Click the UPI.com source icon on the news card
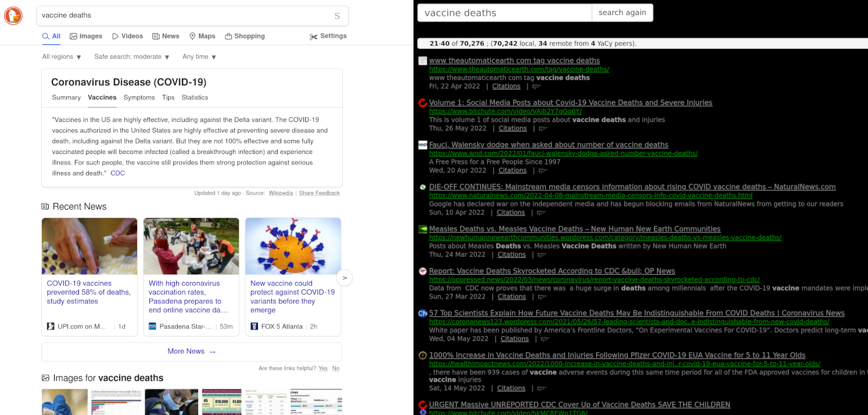Viewport: 868px width, 415px height. pos(51,327)
